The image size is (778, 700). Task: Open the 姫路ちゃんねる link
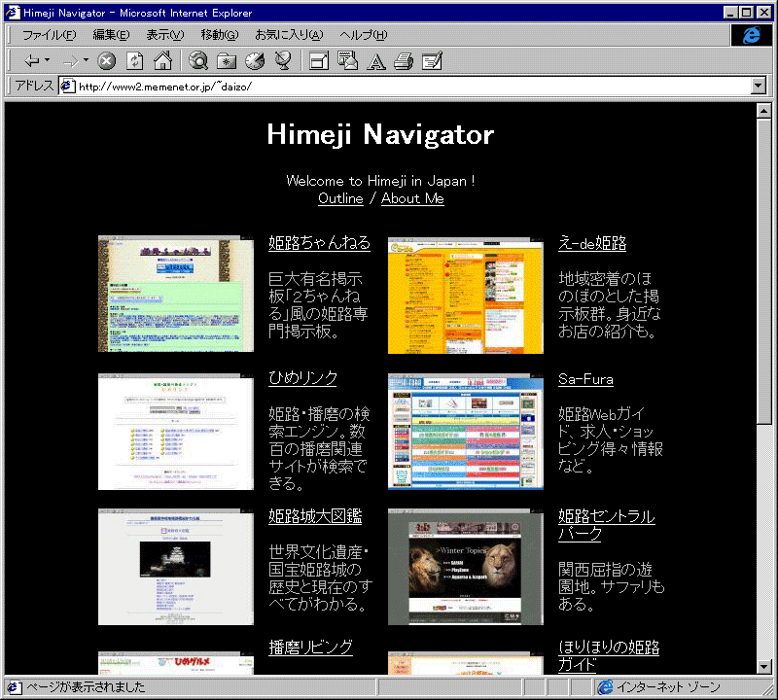pyautogui.click(x=319, y=243)
